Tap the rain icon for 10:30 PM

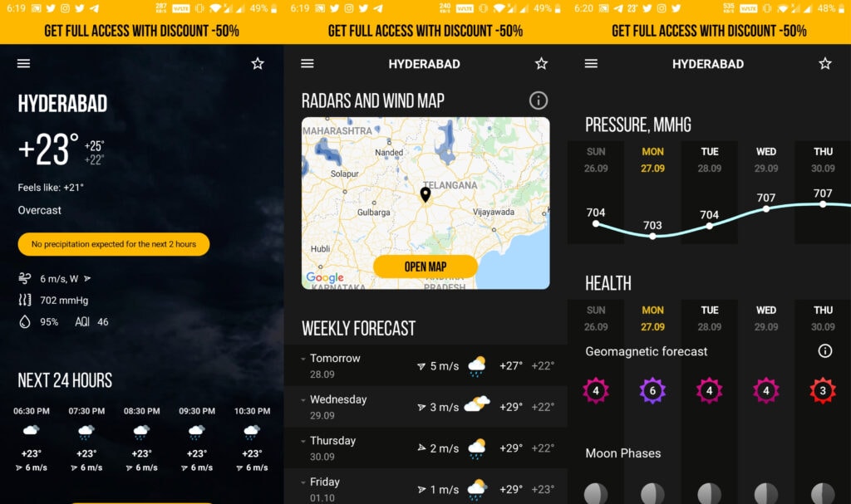(x=252, y=432)
